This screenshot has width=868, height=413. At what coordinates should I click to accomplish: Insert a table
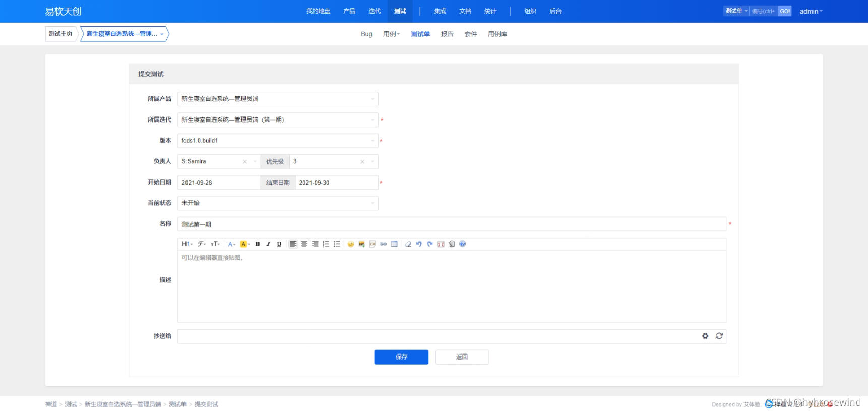point(394,244)
